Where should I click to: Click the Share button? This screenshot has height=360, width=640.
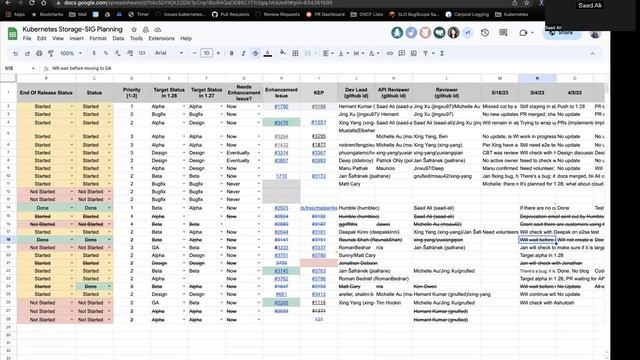562,33
